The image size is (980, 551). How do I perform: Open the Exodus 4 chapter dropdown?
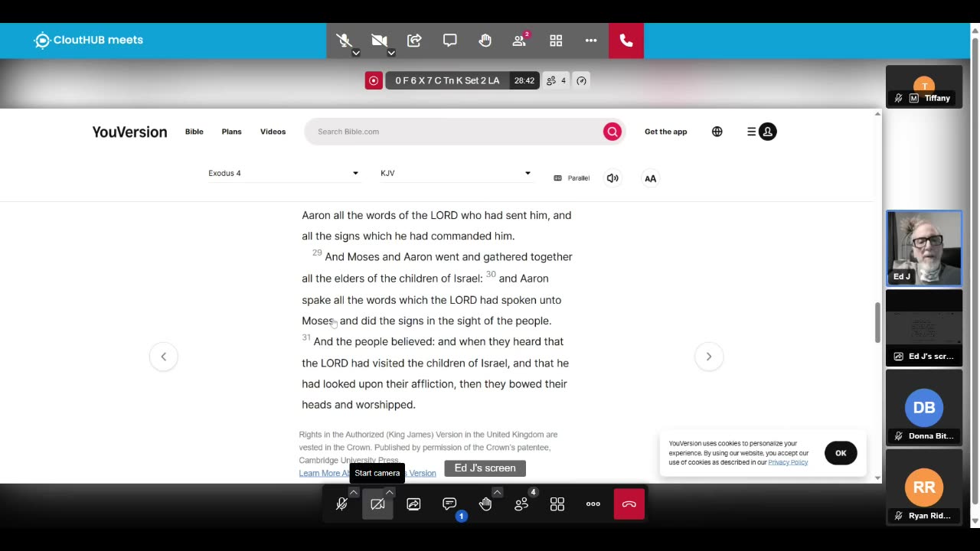(283, 173)
